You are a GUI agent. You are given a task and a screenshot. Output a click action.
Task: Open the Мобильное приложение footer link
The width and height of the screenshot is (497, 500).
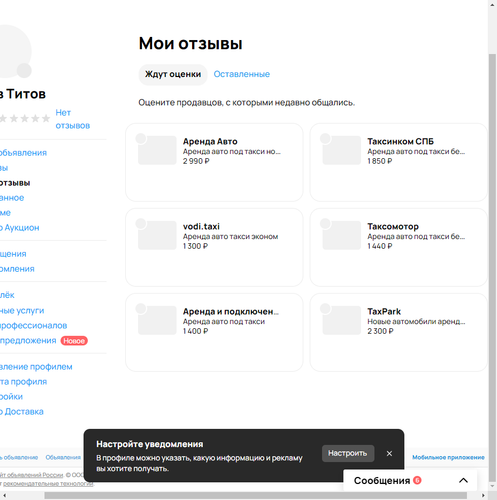tap(448, 457)
